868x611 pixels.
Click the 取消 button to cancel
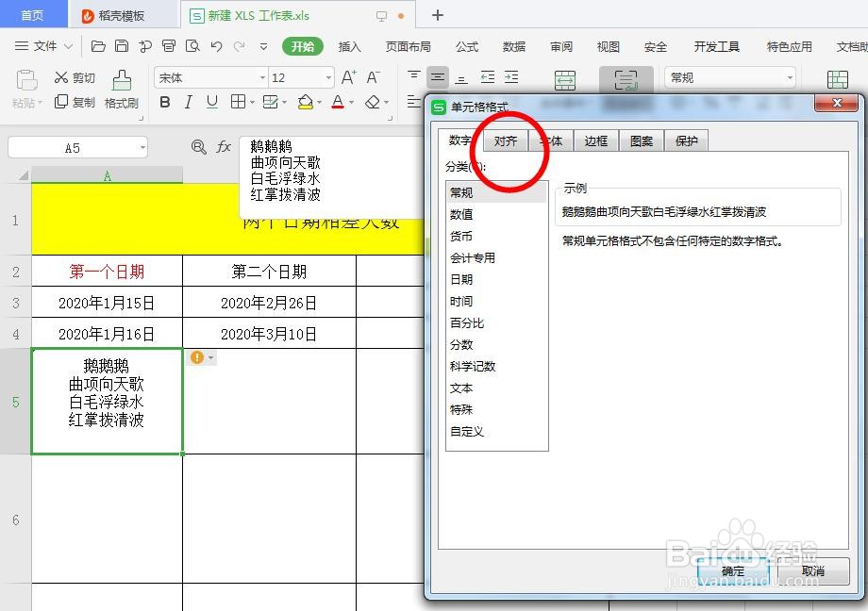(815, 571)
